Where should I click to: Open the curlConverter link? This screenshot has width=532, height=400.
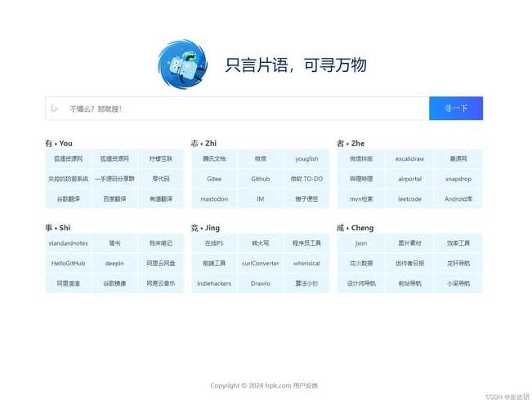(x=260, y=263)
